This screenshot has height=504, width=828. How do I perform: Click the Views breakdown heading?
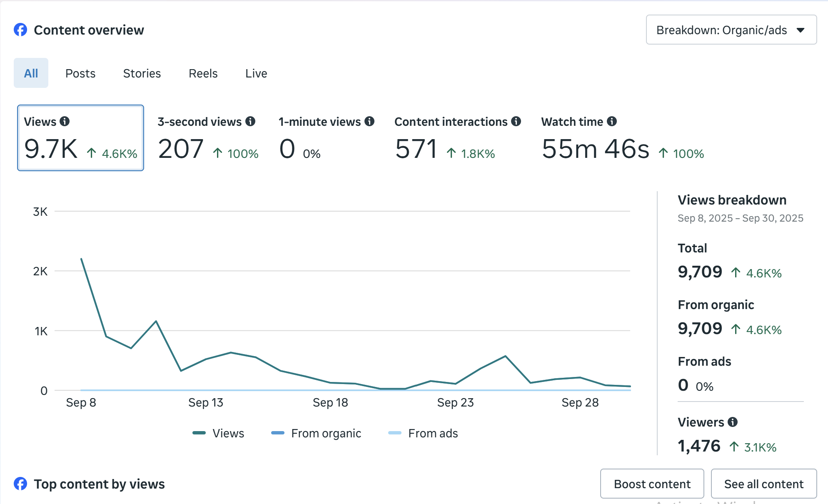tap(732, 200)
